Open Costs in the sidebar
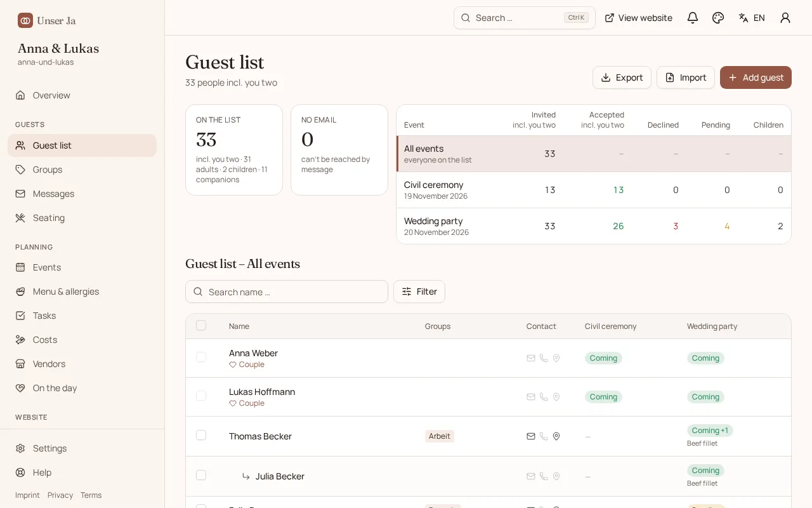The image size is (812, 508). tap(82, 340)
